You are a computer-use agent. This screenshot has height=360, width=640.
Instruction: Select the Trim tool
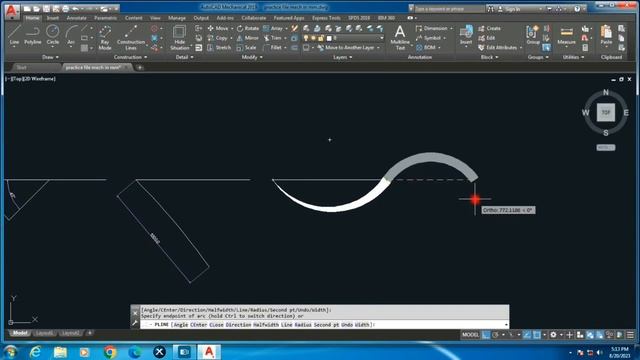tap(273, 38)
